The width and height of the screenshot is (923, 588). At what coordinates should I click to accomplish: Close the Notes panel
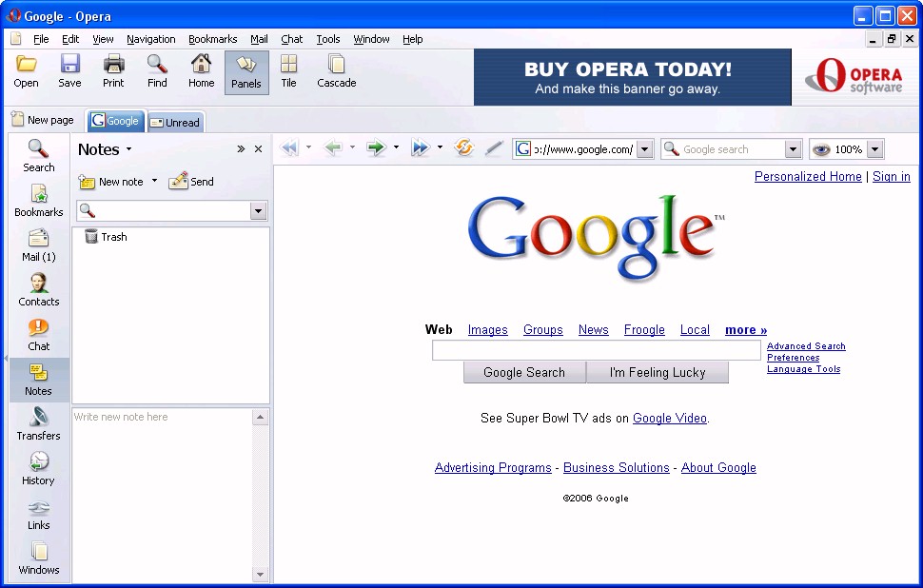tap(258, 149)
